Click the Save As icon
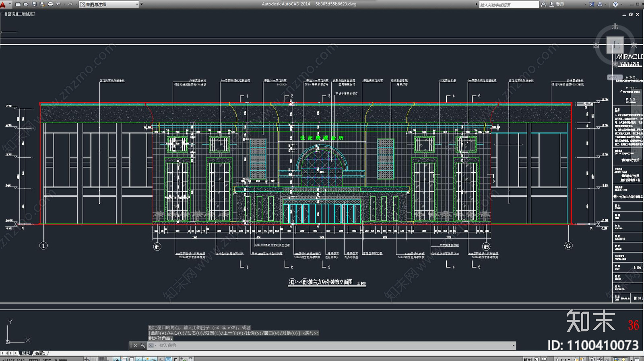Screen dimensions: 644x361 [x=41, y=4]
